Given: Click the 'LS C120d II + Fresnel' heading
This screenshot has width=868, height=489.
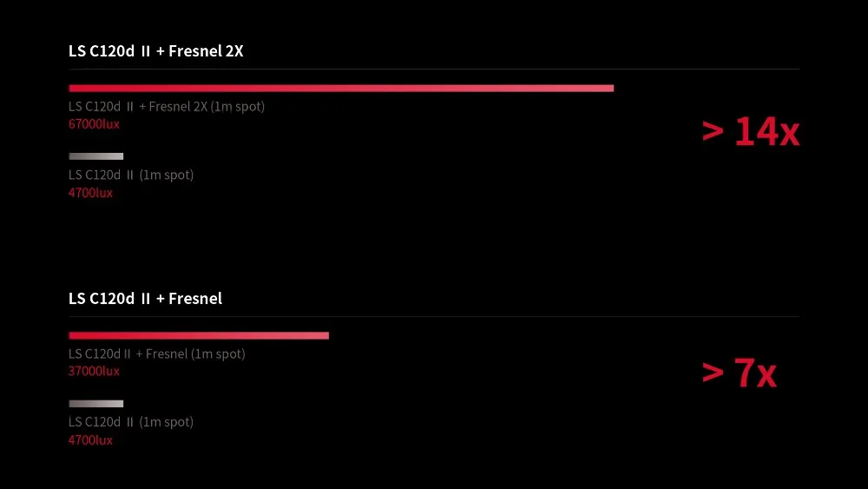Looking at the screenshot, I should point(145,299).
